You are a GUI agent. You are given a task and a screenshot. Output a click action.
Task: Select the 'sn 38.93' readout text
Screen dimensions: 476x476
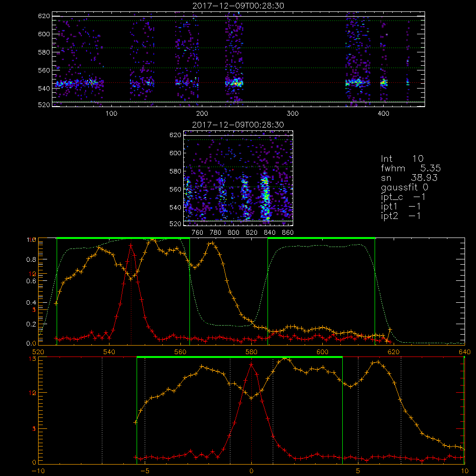click(x=409, y=178)
